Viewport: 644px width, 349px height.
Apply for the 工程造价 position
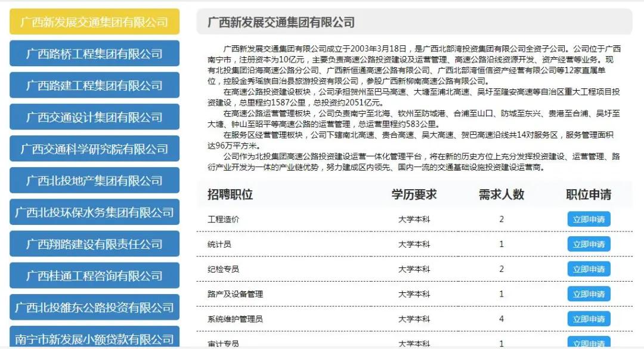point(591,219)
